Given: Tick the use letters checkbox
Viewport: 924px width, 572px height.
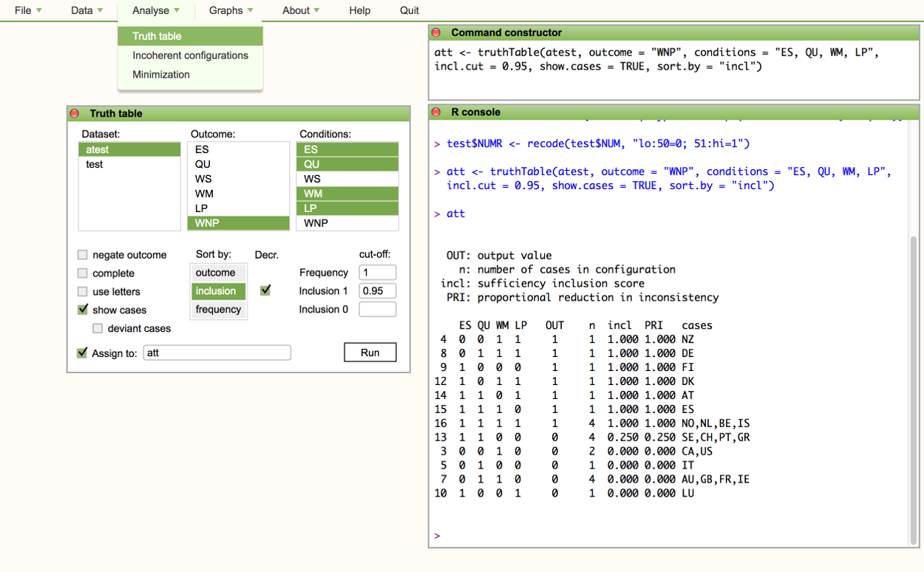Looking at the screenshot, I should point(83,292).
